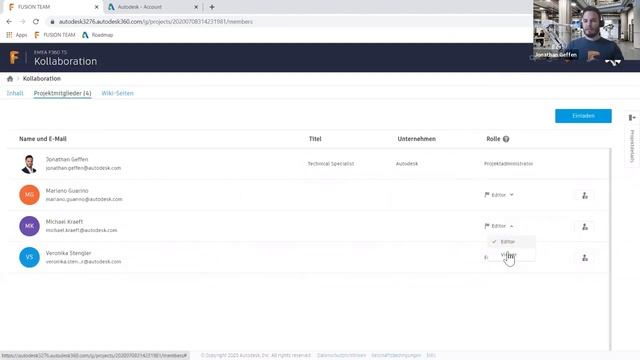Screen dimensions: 640x360
Task: Open the project details side panel icon
Action: coord(632,118)
